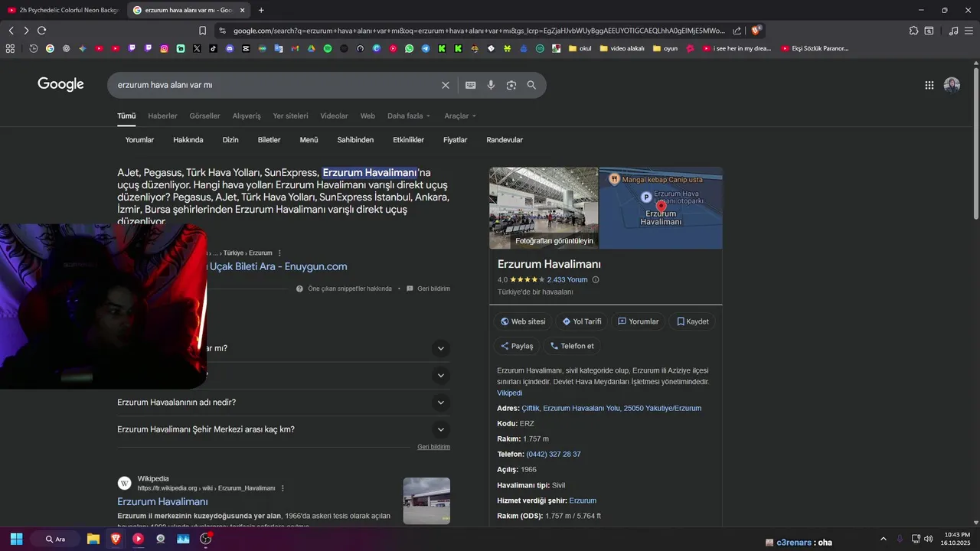Open the Brave Shields lion icon
980x551 pixels.
point(756,31)
